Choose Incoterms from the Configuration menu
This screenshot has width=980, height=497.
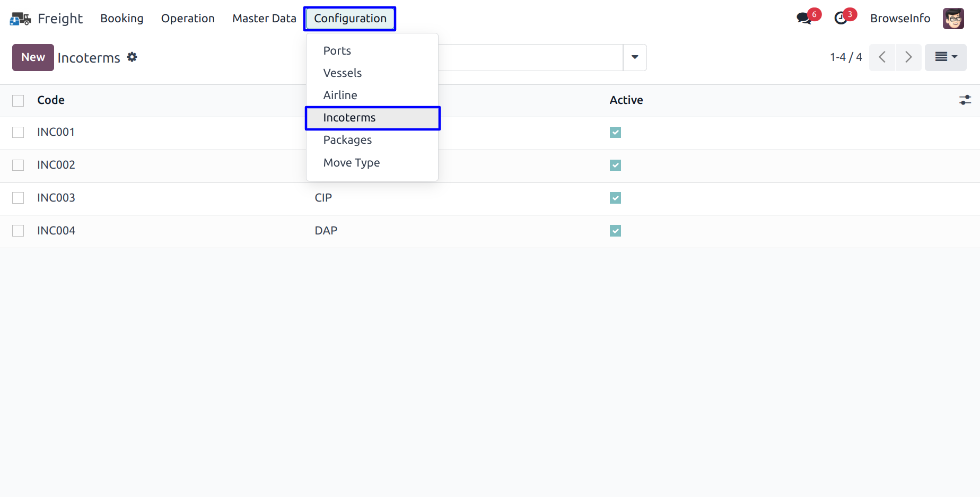click(x=372, y=118)
